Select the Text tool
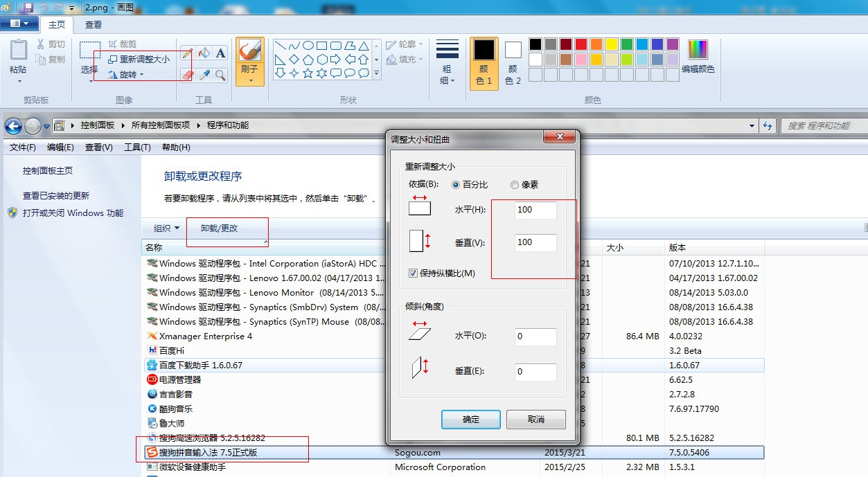 point(220,54)
